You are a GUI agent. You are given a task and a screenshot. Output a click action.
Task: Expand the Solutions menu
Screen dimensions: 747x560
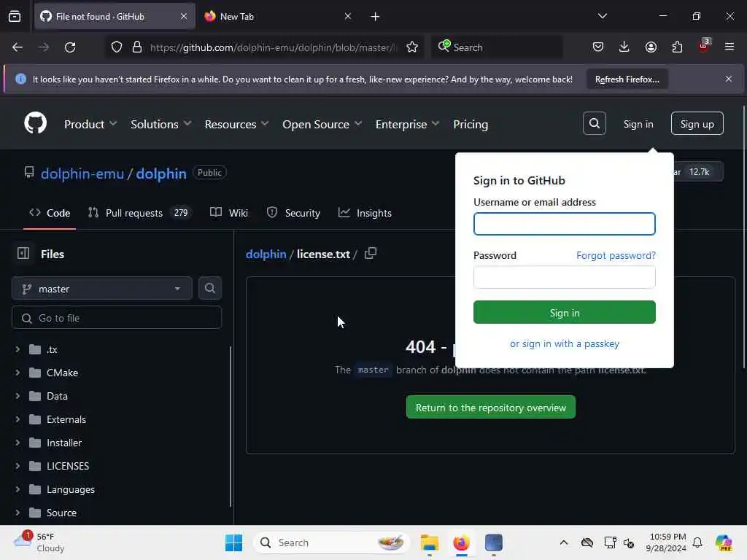click(160, 124)
